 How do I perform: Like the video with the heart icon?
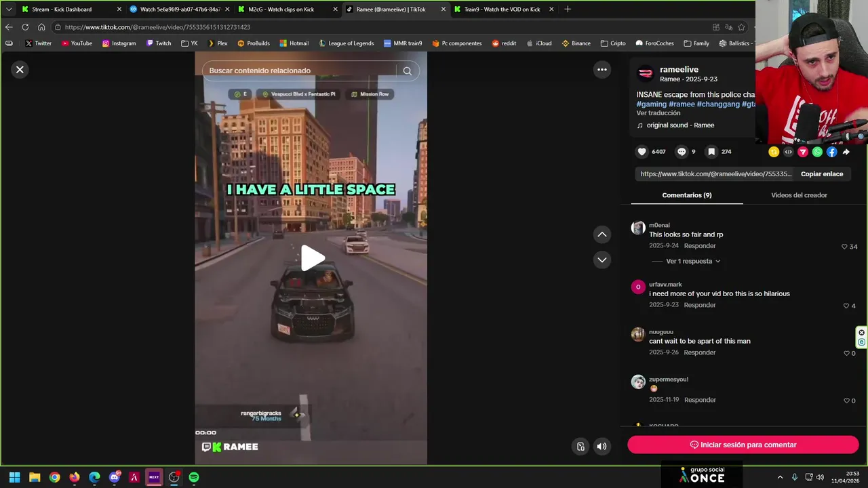pyautogui.click(x=642, y=152)
